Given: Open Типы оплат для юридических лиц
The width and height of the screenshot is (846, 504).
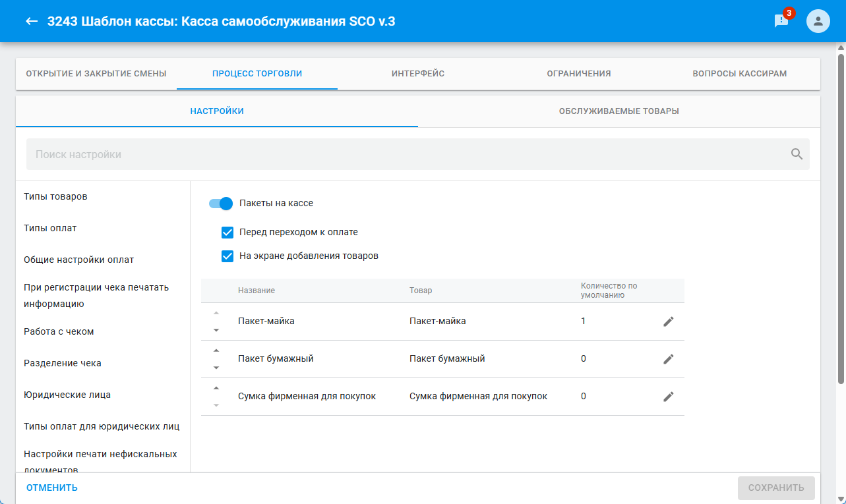Looking at the screenshot, I should tap(103, 426).
